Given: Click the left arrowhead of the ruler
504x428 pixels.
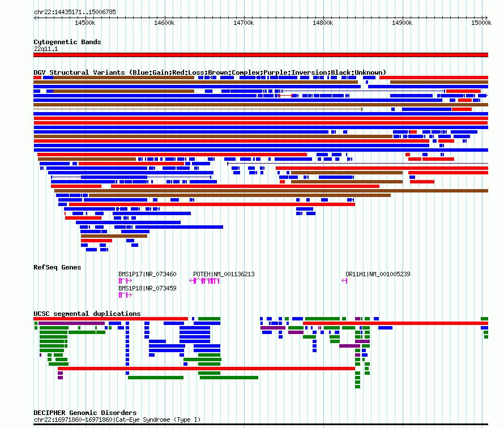Looking at the screenshot, I should tap(35, 18).
